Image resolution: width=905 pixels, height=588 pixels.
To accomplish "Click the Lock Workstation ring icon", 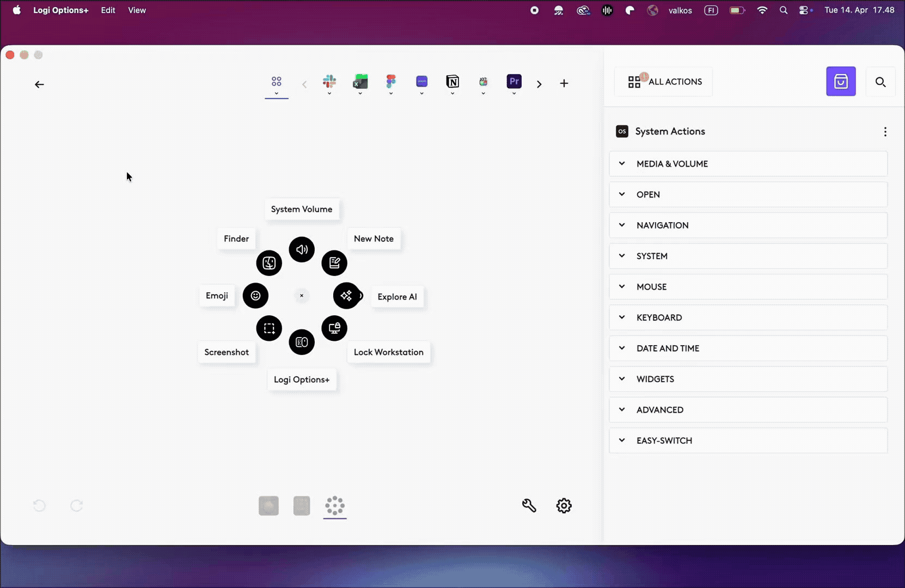I will 334,328.
